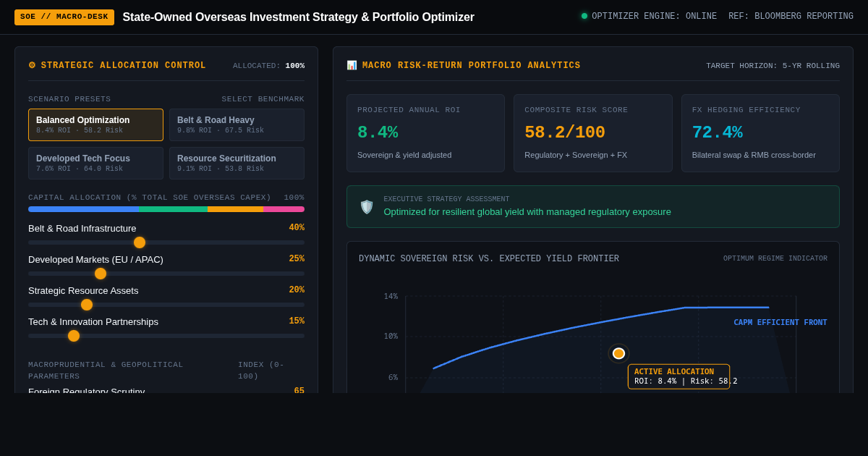Screen dimensions: 868x456
Task: Click the 10% y-axis label on frontier chart
Action: point(391,336)
